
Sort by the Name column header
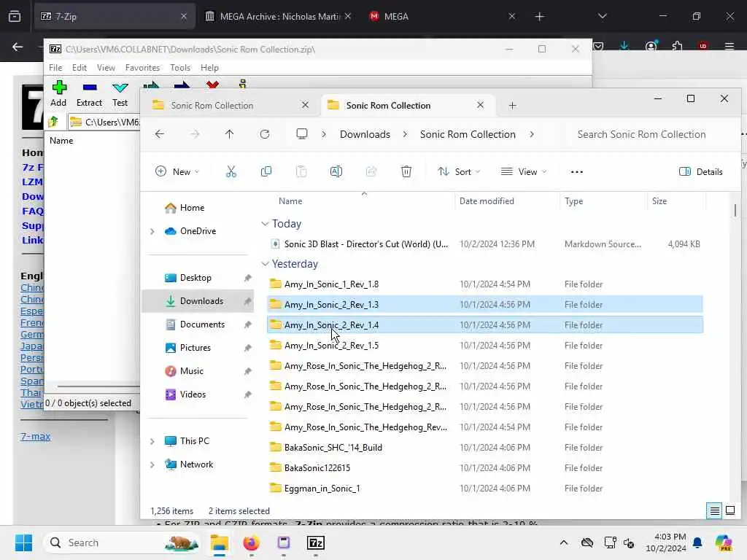tap(290, 201)
